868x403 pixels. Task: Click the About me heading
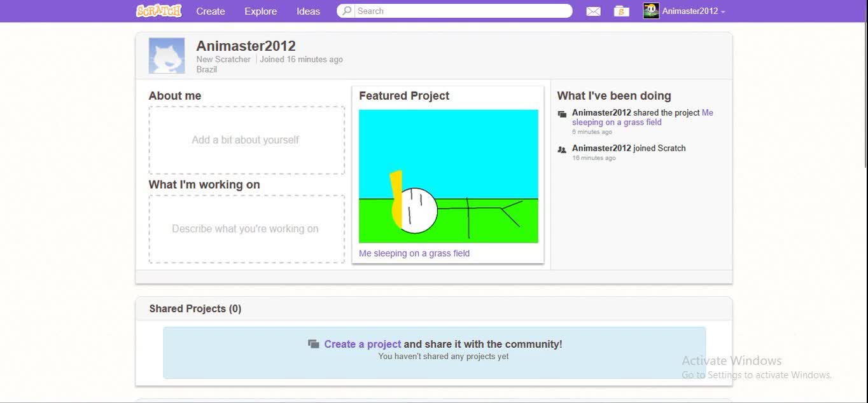coord(175,96)
